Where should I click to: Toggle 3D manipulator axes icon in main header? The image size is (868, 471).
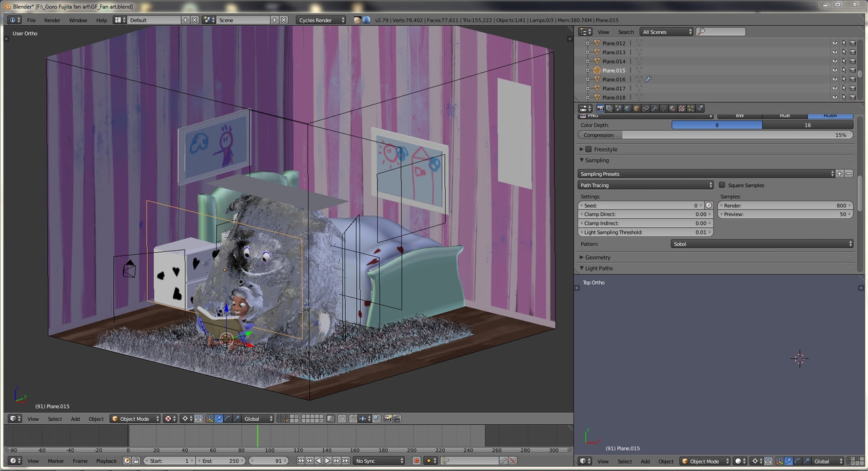point(209,419)
